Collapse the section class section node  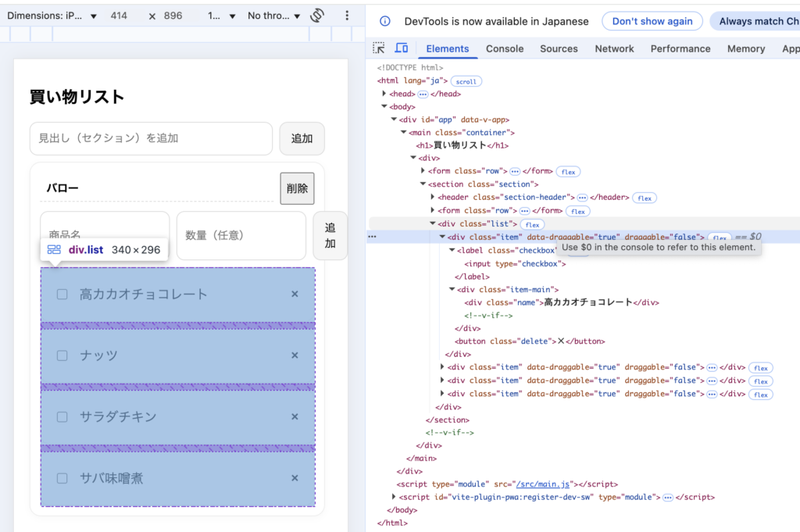click(x=423, y=184)
